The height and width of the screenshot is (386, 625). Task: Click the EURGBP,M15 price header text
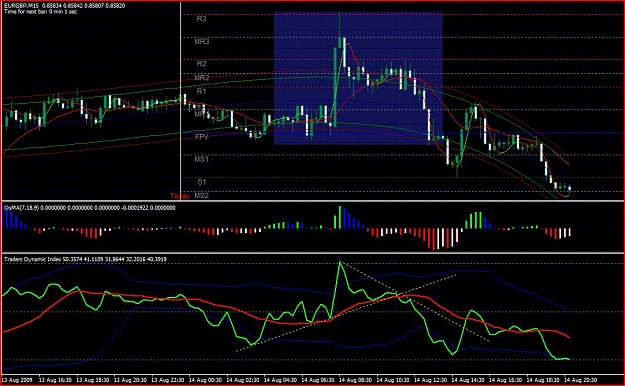64,6
